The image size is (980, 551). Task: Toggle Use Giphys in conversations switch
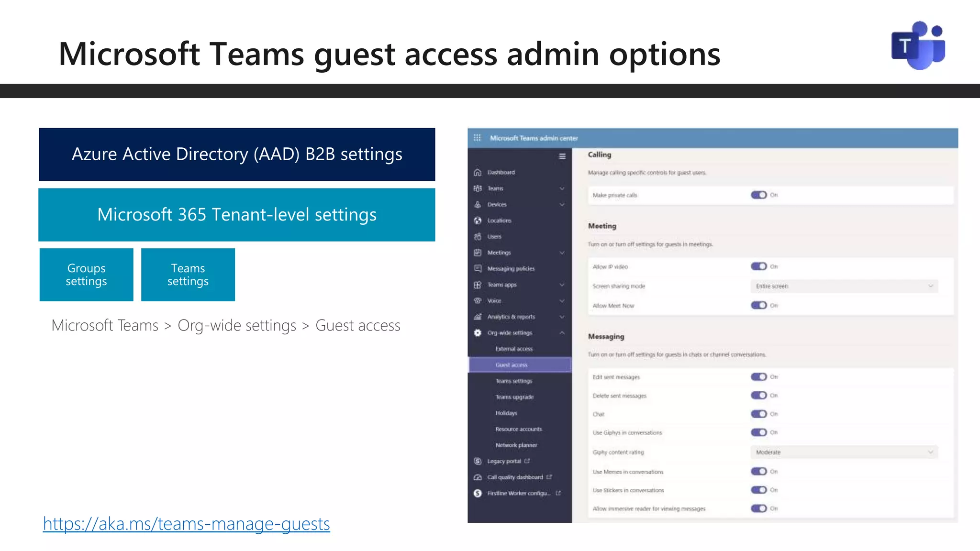coord(759,432)
